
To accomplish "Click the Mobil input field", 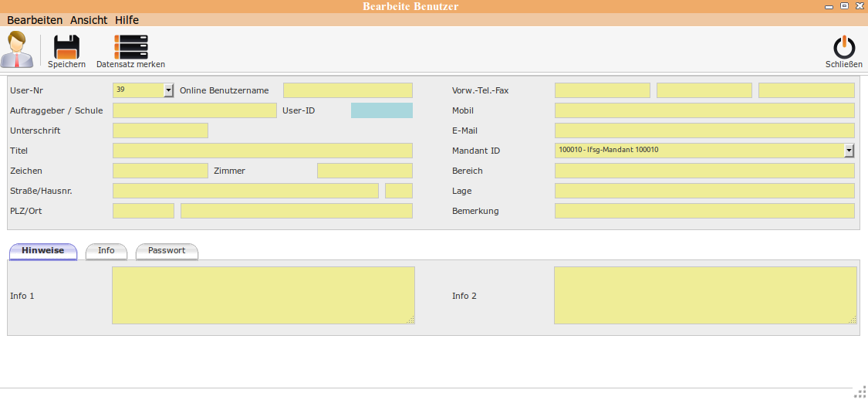I will tap(704, 110).
